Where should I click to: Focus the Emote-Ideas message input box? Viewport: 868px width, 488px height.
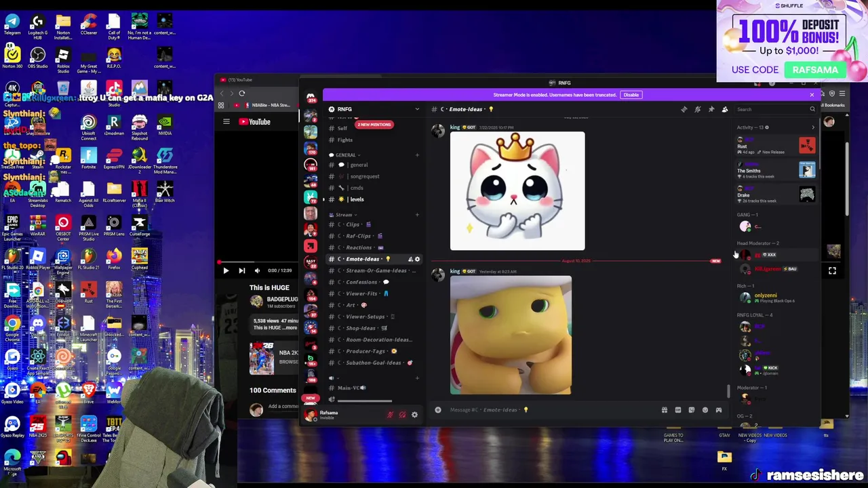(x=549, y=409)
